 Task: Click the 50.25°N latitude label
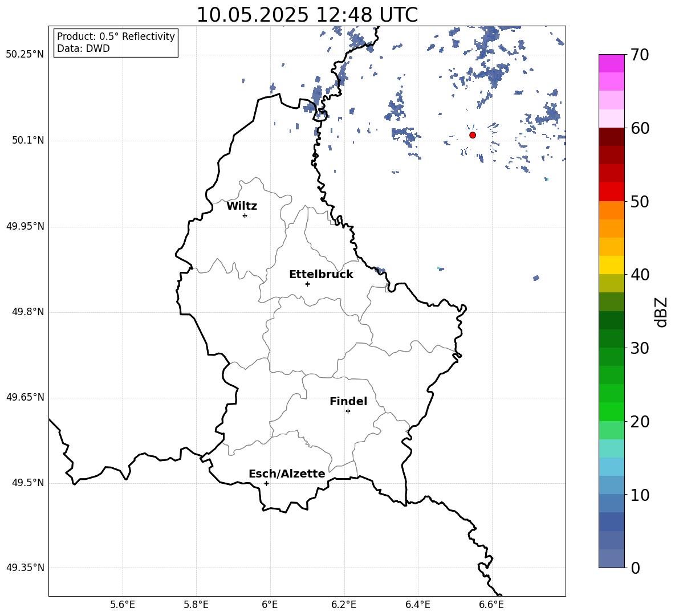point(25,55)
